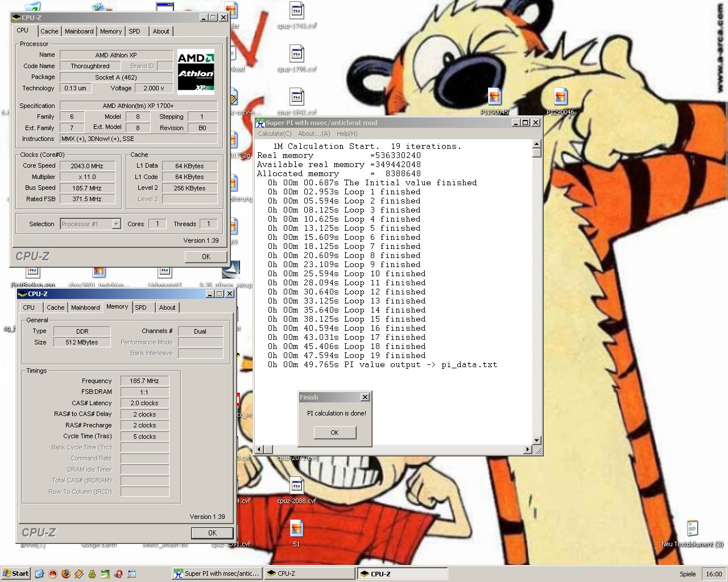Screen dimensions: 728x582
Task: Click the PI value output pi_data.txt line
Action: click(x=382, y=364)
